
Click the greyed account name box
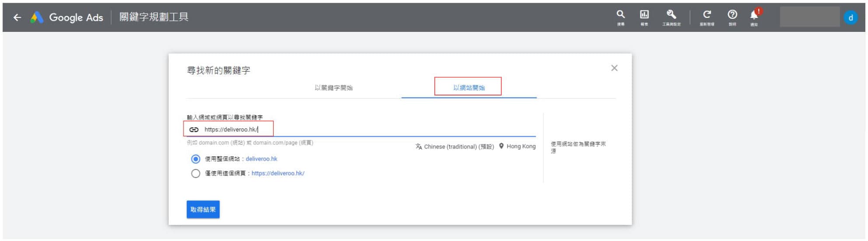click(810, 17)
